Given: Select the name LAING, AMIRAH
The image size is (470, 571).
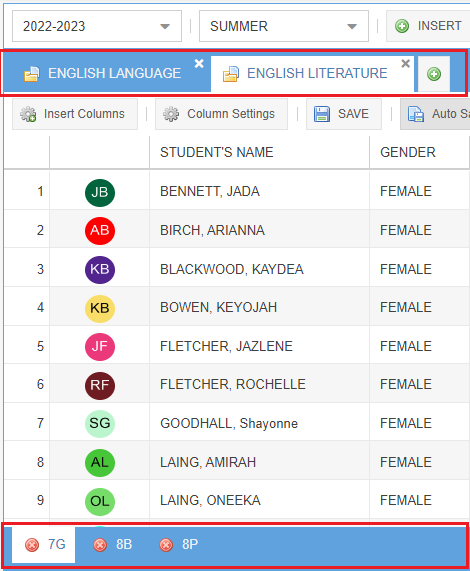Looking at the screenshot, I should coord(208,462).
